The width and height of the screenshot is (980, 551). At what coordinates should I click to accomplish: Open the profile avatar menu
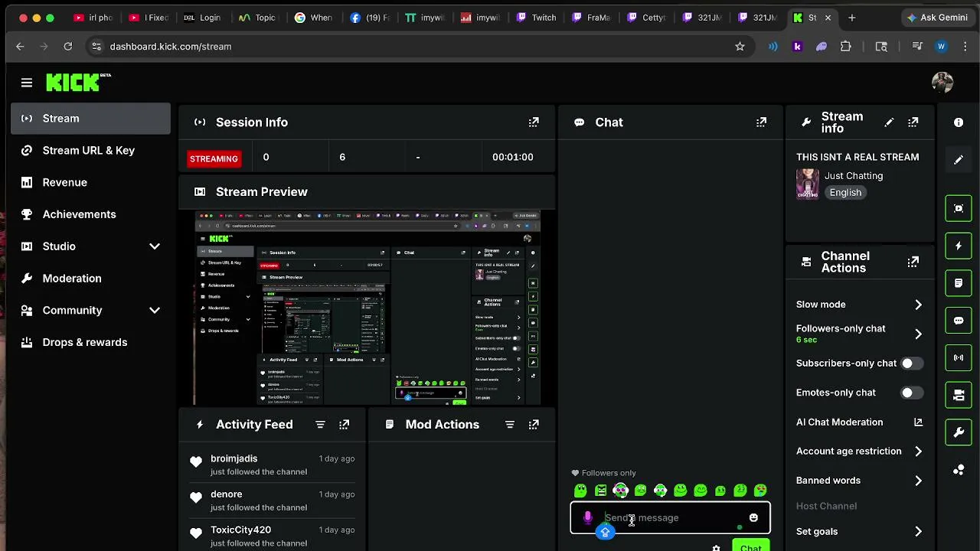[x=942, y=83]
